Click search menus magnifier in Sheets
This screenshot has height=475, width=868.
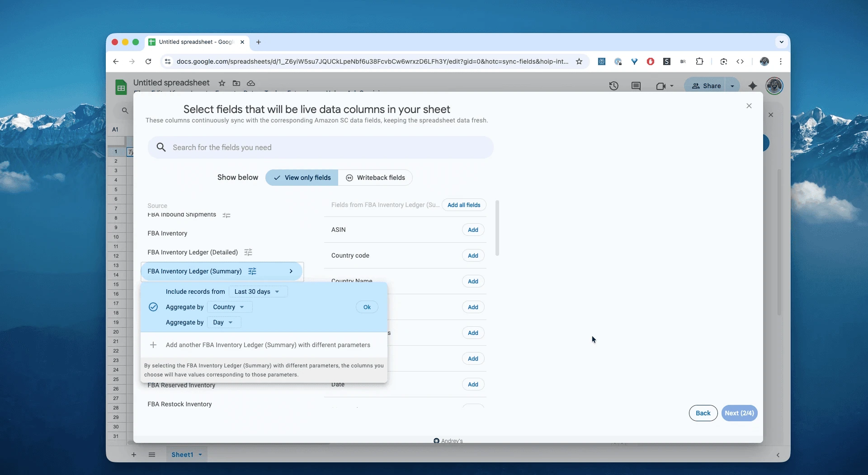point(125,111)
